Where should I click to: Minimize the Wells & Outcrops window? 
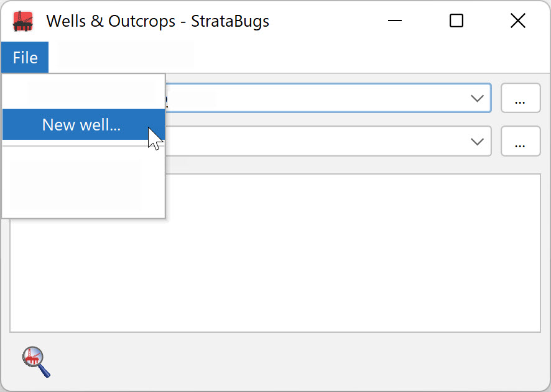pos(395,21)
